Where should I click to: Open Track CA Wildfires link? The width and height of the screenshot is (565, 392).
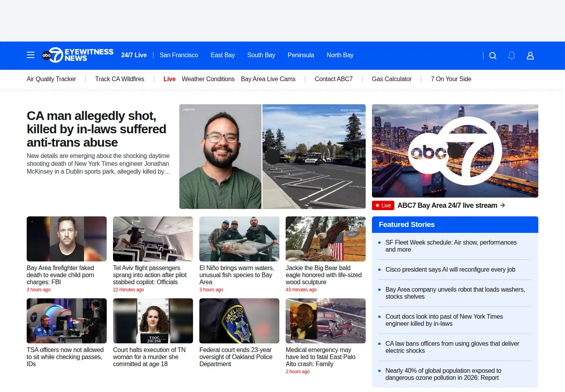pyautogui.click(x=120, y=79)
